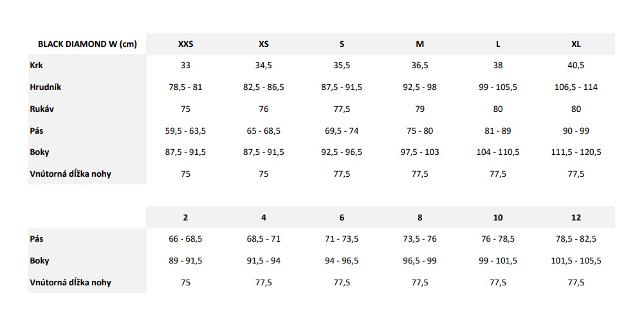Click the BLACK DIAMOND W (cm) title
This screenshot has width=644, height=322.
[87, 44]
